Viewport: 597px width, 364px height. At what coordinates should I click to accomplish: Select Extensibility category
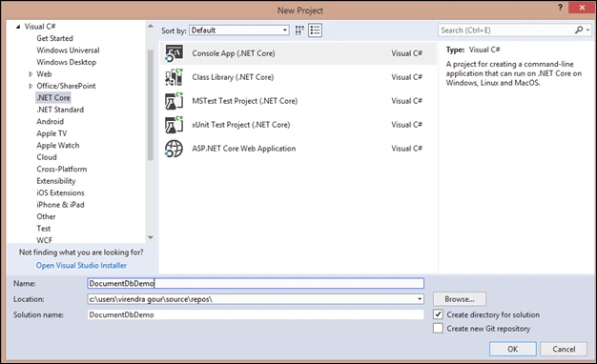click(56, 181)
